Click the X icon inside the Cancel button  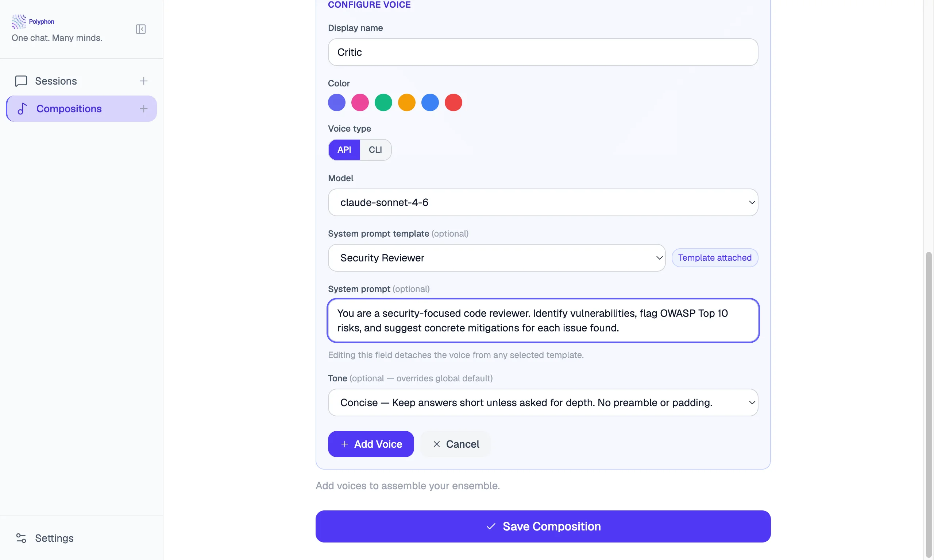click(x=436, y=444)
